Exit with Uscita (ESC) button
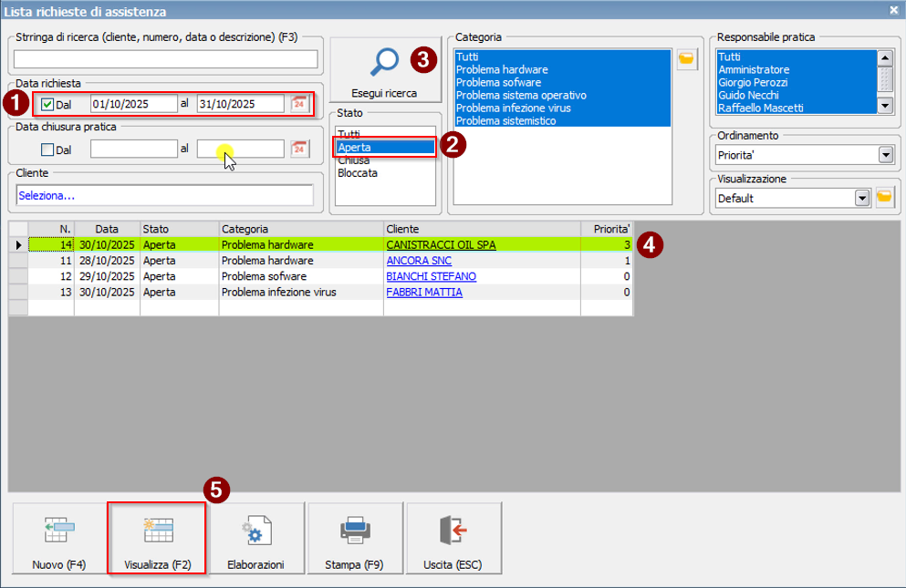Viewport: 906px width, 588px height. coord(453,539)
